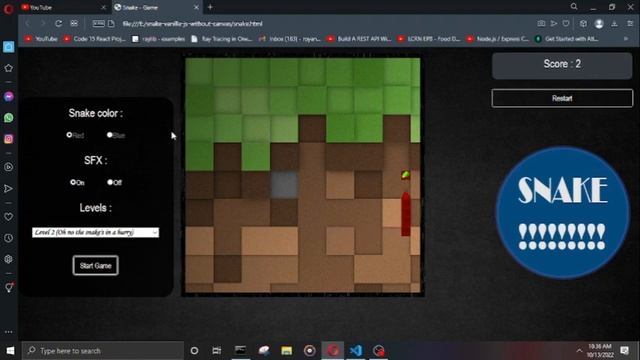Open the Levels dropdown

pos(96,232)
